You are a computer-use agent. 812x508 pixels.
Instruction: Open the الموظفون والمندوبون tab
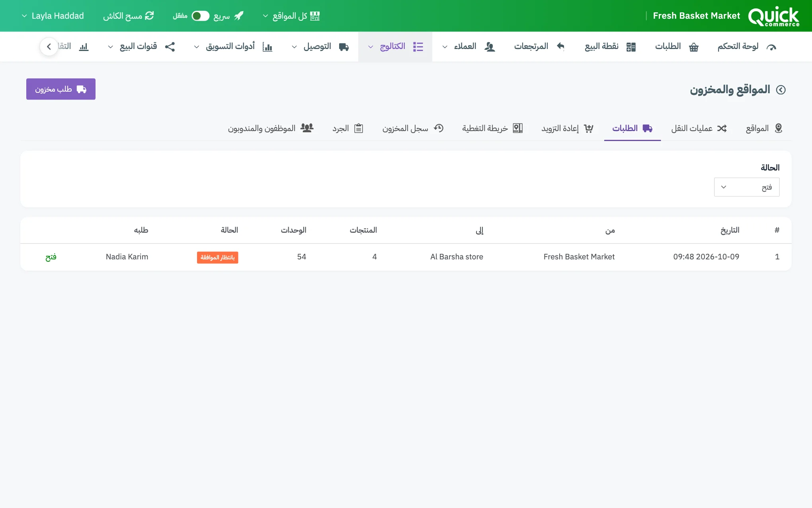271,128
